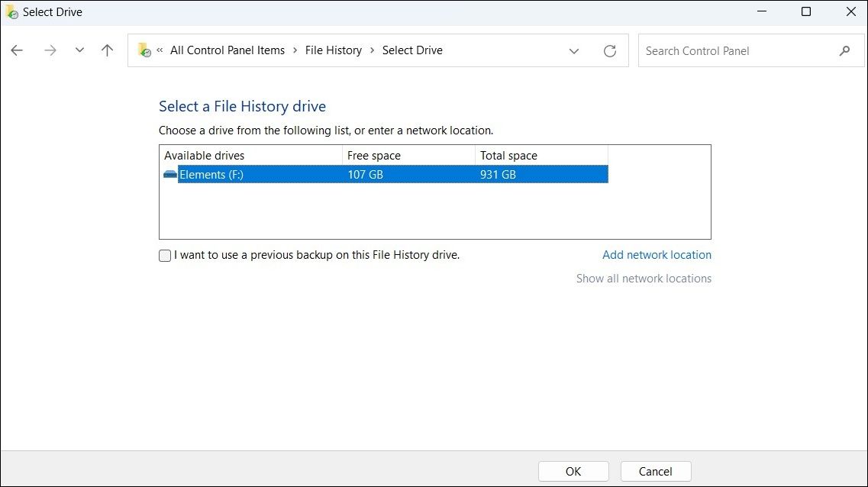Expand the address bar history dropdown

[x=574, y=51]
